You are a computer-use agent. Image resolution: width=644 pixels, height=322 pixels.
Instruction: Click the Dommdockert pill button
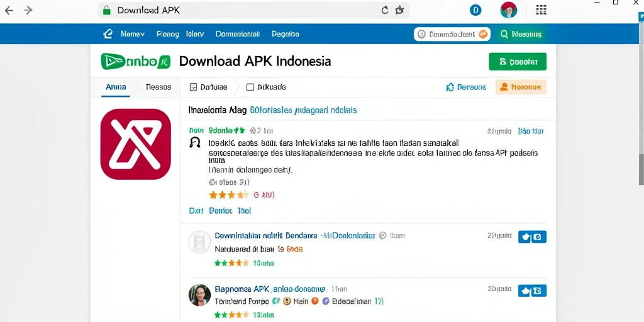[x=452, y=35]
